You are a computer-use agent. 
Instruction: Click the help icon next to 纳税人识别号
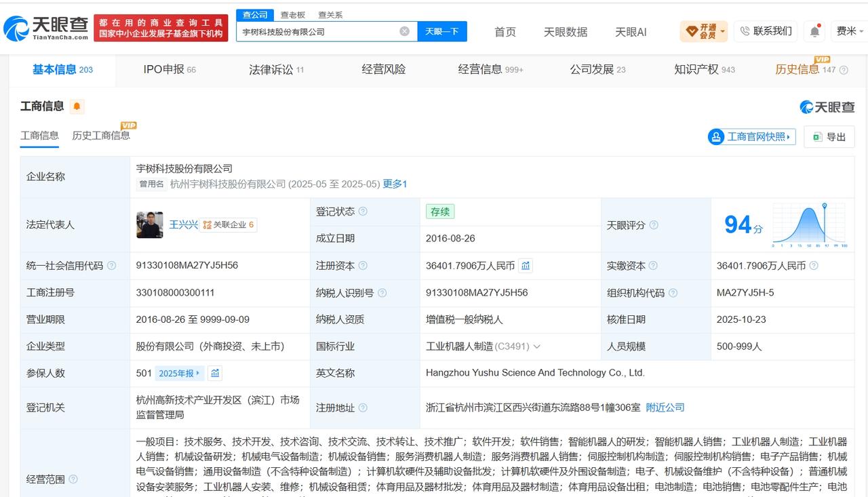click(382, 293)
